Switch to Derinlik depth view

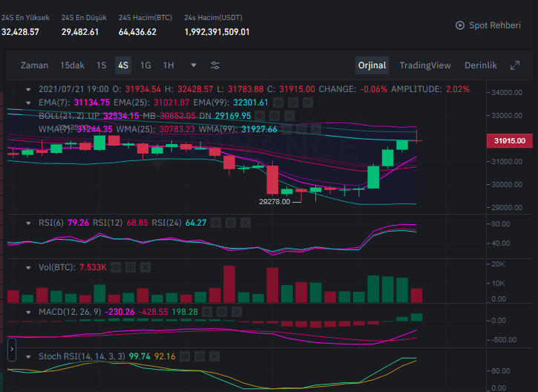click(x=480, y=65)
